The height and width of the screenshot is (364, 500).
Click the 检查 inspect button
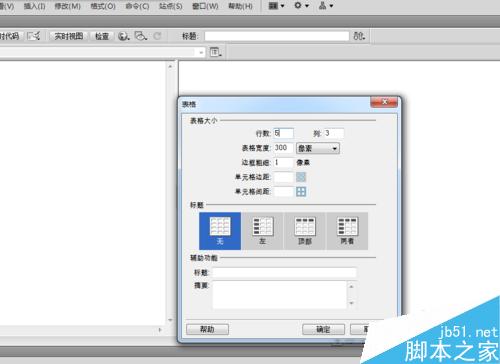pyautogui.click(x=102, y=36)
